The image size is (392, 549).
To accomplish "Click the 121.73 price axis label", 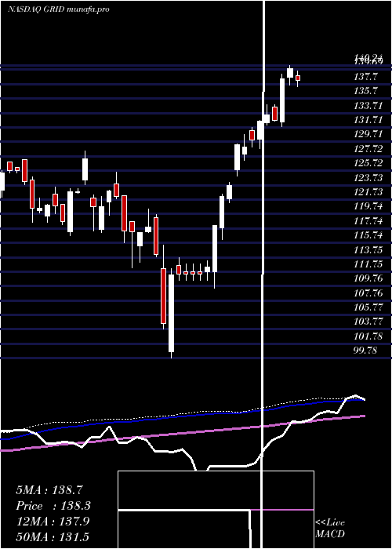I will (x=368, y=192).
